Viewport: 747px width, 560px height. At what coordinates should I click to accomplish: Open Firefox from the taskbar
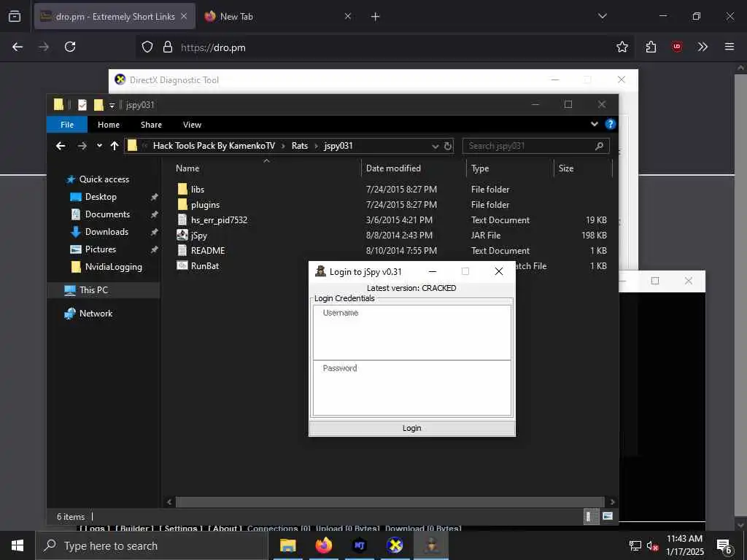[x=323, y=545]
